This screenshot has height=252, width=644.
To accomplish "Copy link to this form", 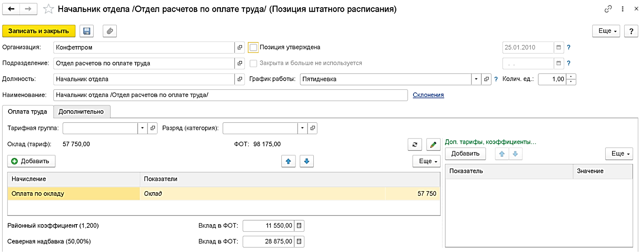I will (608, 9).
